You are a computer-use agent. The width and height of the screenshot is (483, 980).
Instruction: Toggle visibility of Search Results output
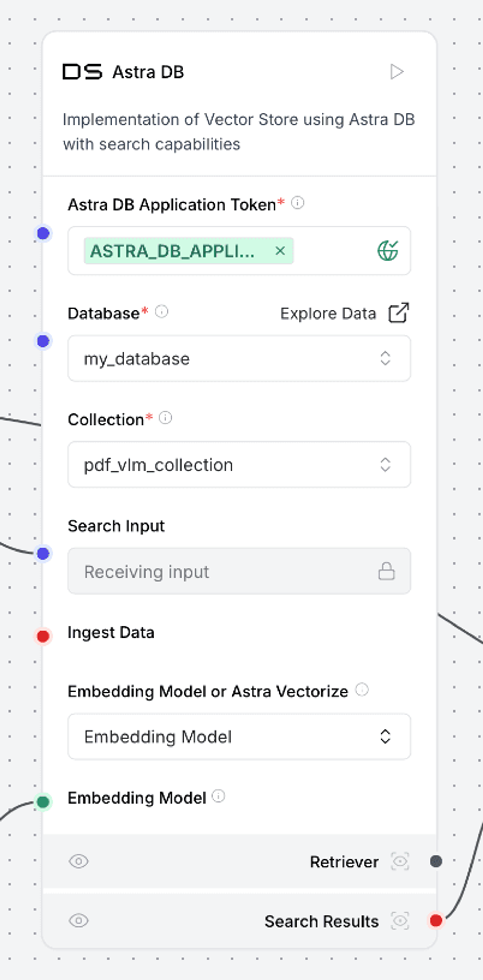[79, 921]
